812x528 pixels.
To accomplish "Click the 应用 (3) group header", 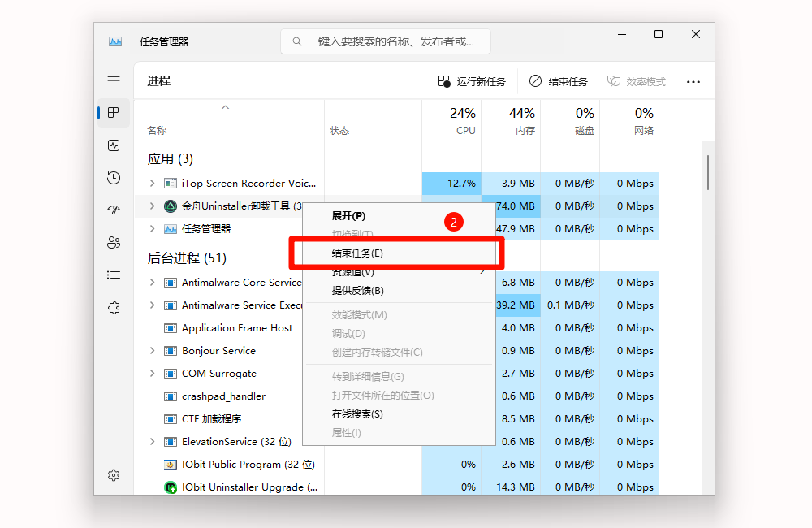I will [170, 159].
